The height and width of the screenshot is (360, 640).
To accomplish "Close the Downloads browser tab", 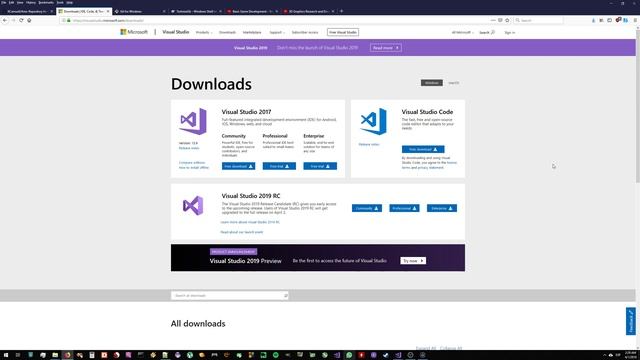I will point(108,11).
